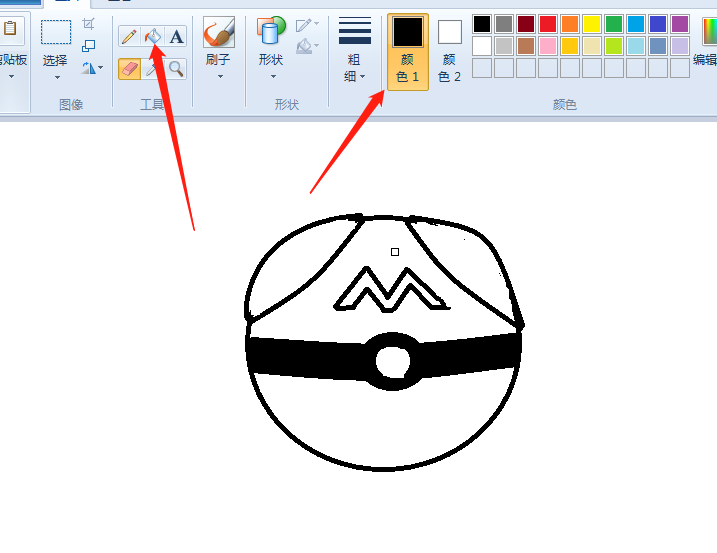Pick the black color swatch

coord(482,24)
